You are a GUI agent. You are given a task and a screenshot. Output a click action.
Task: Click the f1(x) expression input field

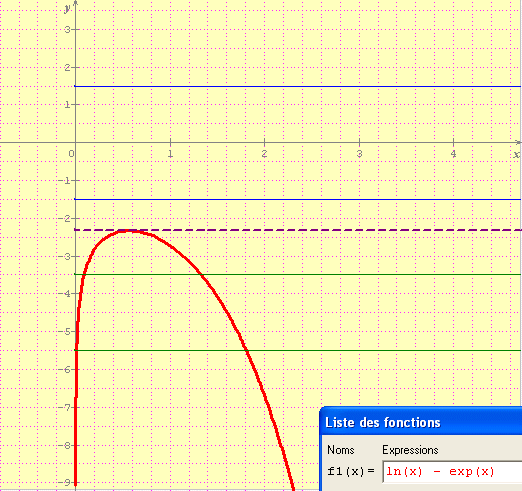point(452,472)
